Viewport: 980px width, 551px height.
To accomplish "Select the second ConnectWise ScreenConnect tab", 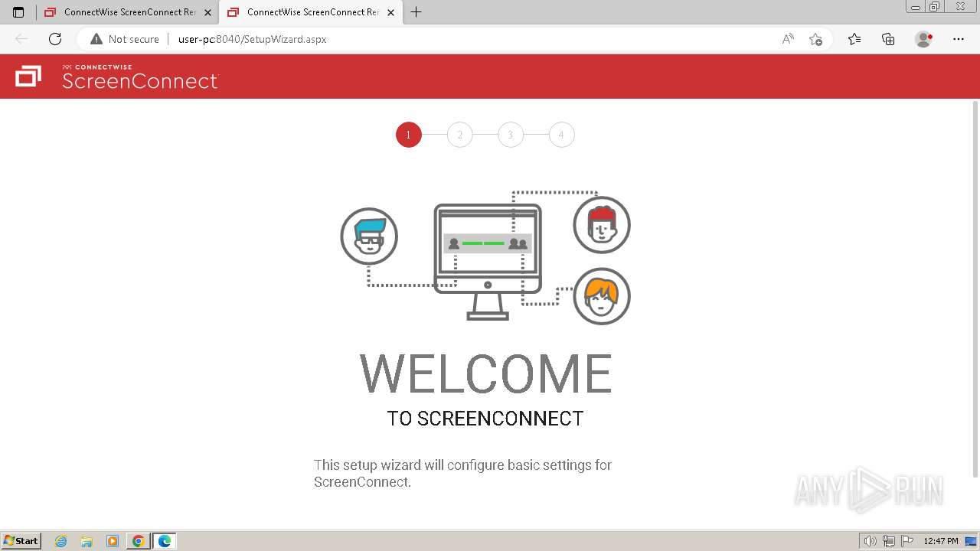I will [311, 12].
